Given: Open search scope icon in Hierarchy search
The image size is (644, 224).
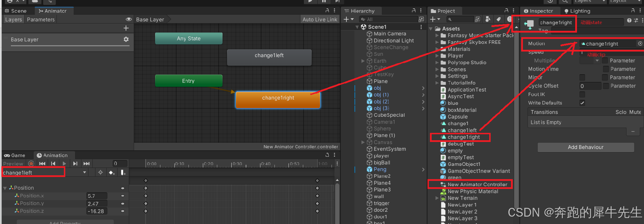Looking at the screenshot, I should 421,19.
